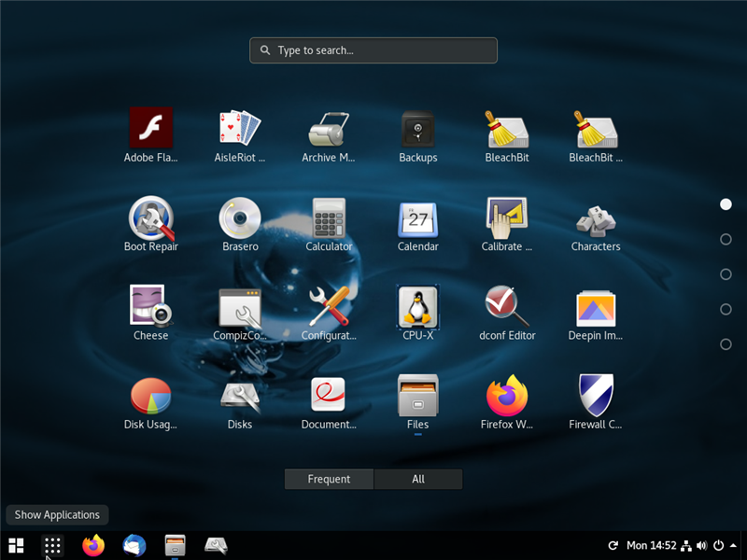
Task: Open dconf Editor
Action: click(507, 313)
